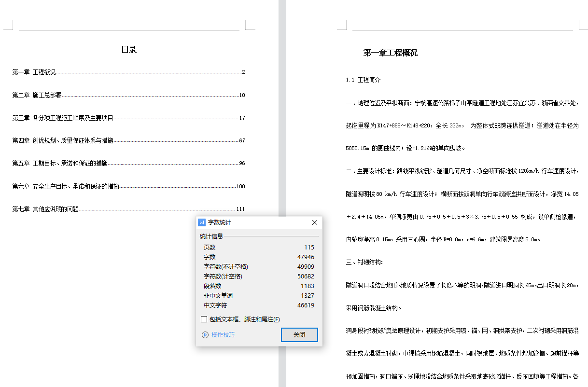Click the play icon beside 操作技巧
Image resolution: width=588 pixels, height=387 pixels.
coord(205,334)
